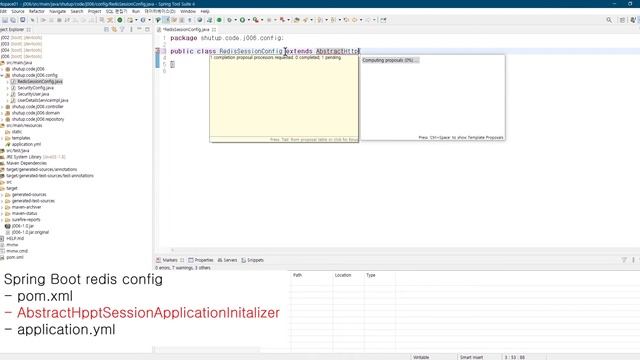Viewport: 640px width, 360px height.
Task: Open the Source menu
Action: [x=18, y=11]
